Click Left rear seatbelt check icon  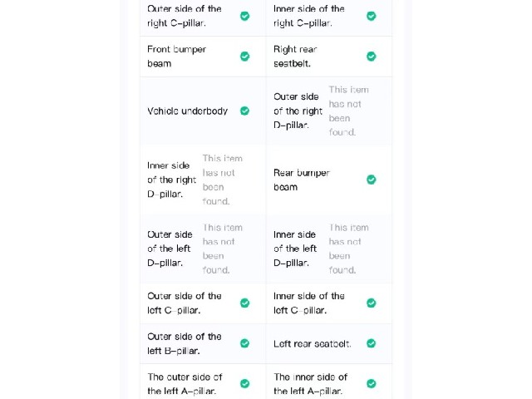click(x=372, y=343)
